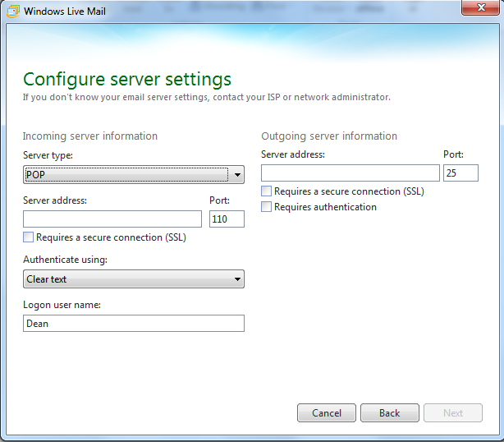Screen dimensions: 504x442
Task: Tick the Requires authentication checkbox
Action: pyautogui.click(x=266, y=206)
